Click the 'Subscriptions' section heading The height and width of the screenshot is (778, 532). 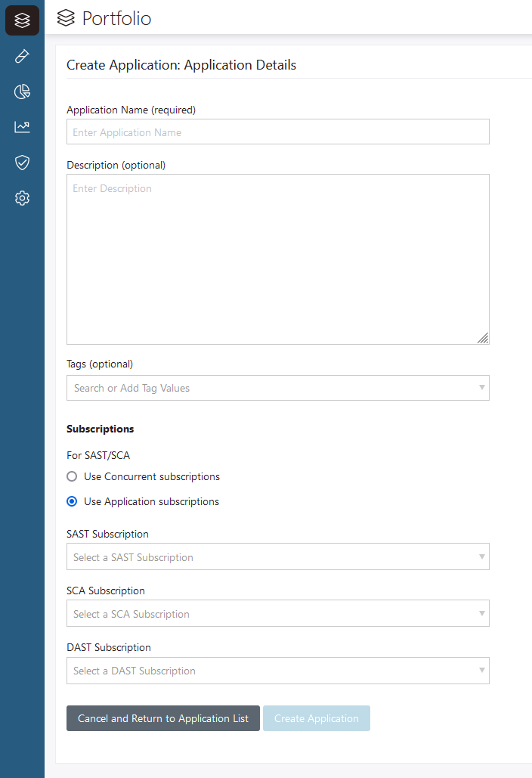[101, 429]
